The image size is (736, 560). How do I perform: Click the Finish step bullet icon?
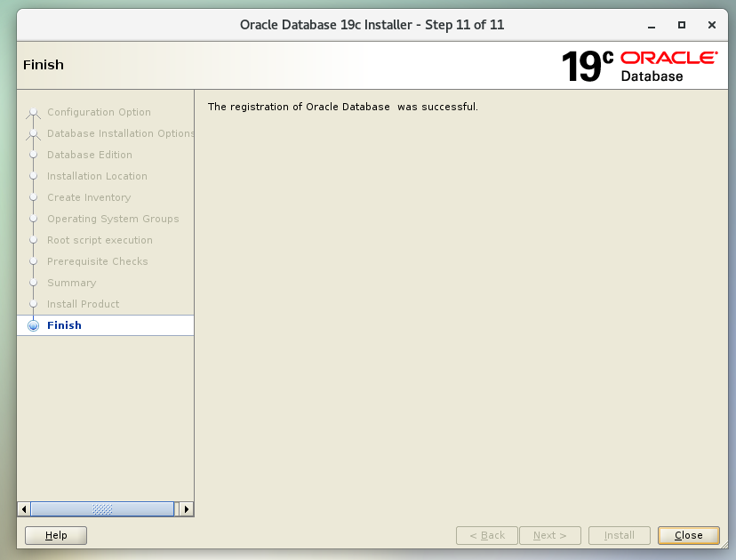34,325
